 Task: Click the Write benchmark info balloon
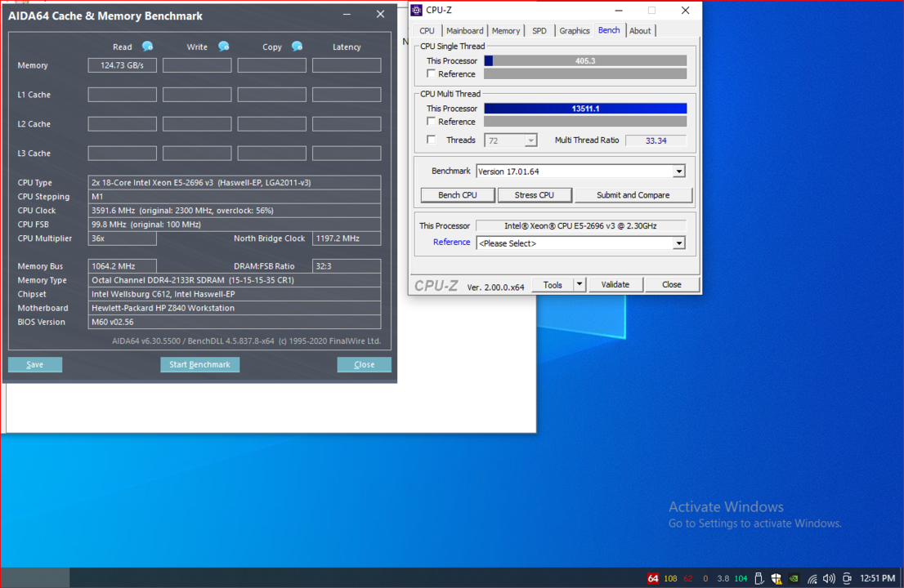[223, 47]
